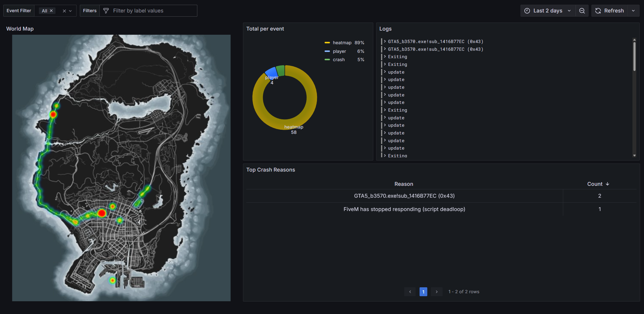Screen dimensions: 644x314
Task: Click the Filters label
Action: coord(90,11)
